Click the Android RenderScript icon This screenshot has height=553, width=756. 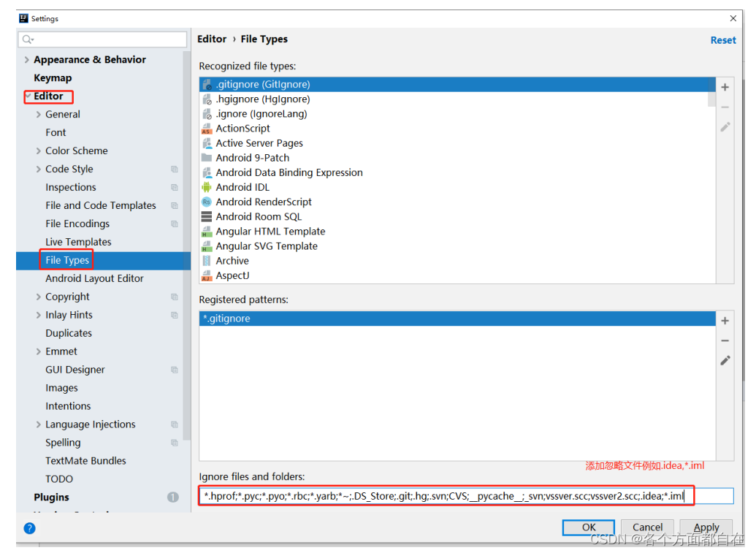(207, 202)
